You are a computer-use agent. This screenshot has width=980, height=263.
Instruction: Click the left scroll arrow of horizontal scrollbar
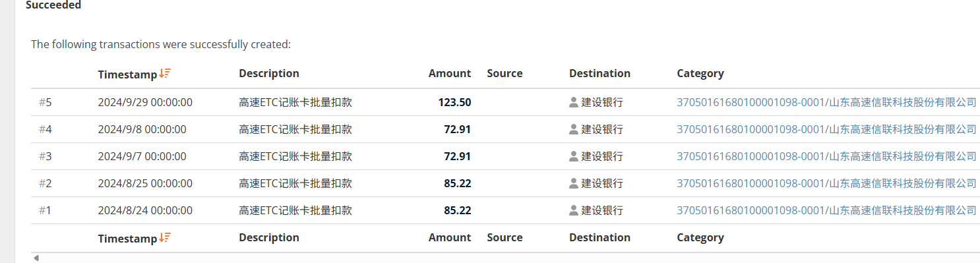pos(36,258)
